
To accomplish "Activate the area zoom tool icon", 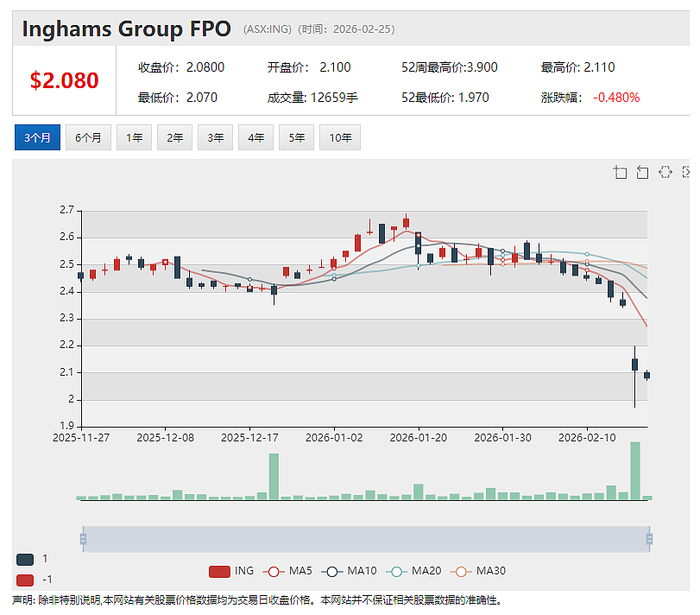I will click(620, 172).
